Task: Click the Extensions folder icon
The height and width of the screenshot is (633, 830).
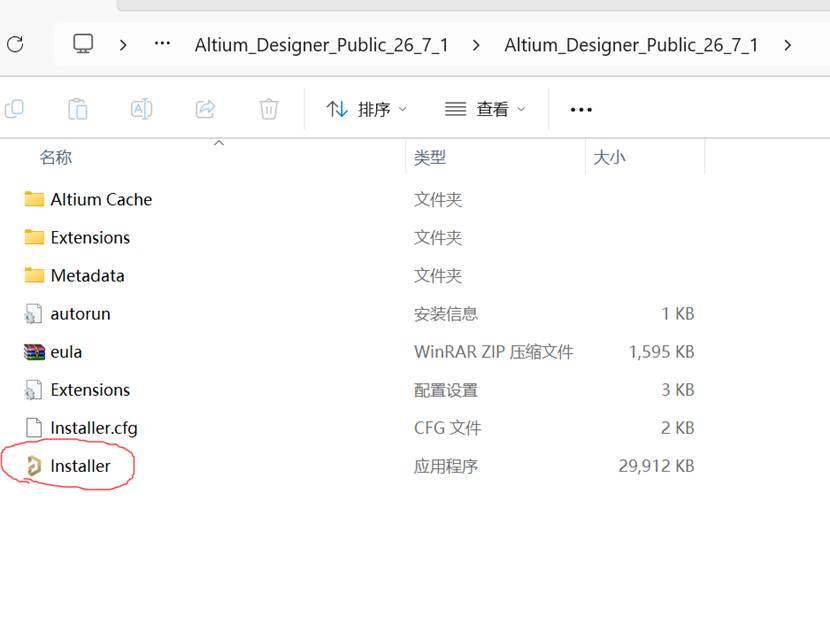Action: click(34, 237)
